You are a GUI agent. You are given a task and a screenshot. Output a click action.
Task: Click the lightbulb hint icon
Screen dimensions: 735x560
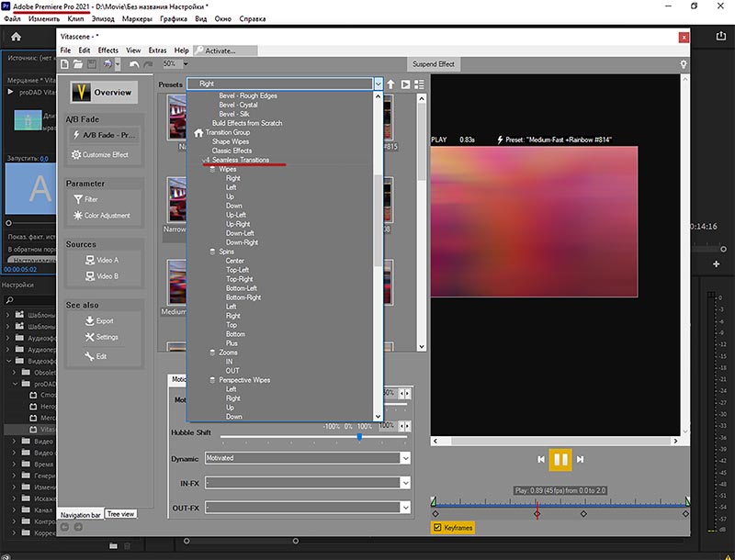pyautogui.click(x=684, y=64)
